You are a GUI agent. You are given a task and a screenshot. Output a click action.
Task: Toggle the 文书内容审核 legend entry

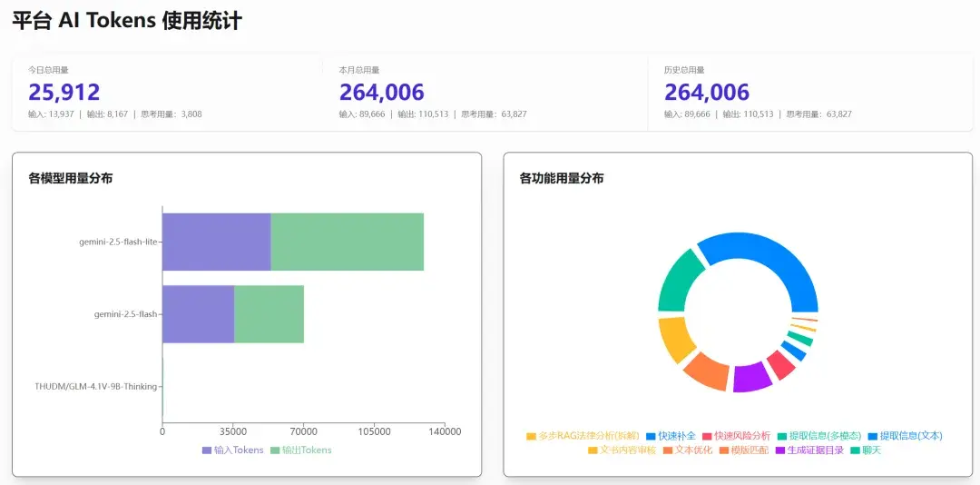(622, 450)
